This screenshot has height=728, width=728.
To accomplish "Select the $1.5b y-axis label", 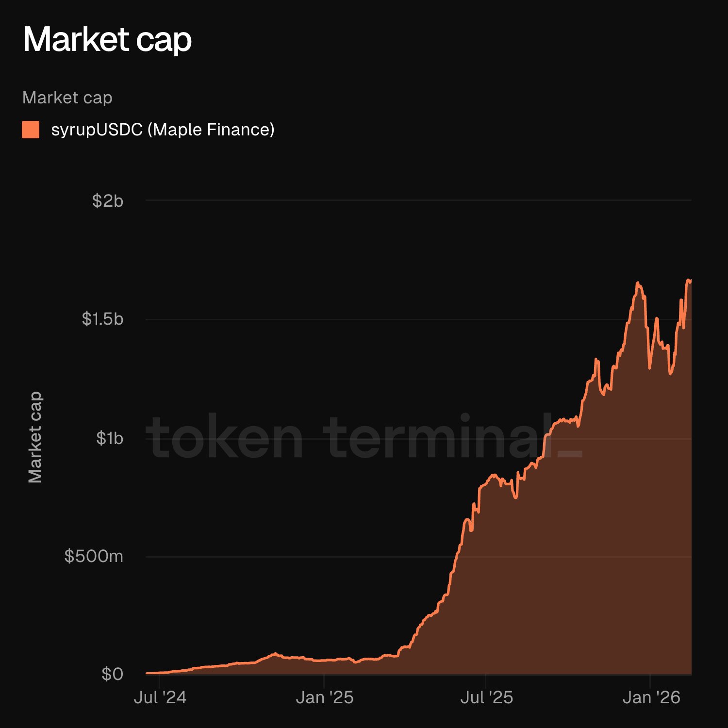I will [x=102, y=319].
